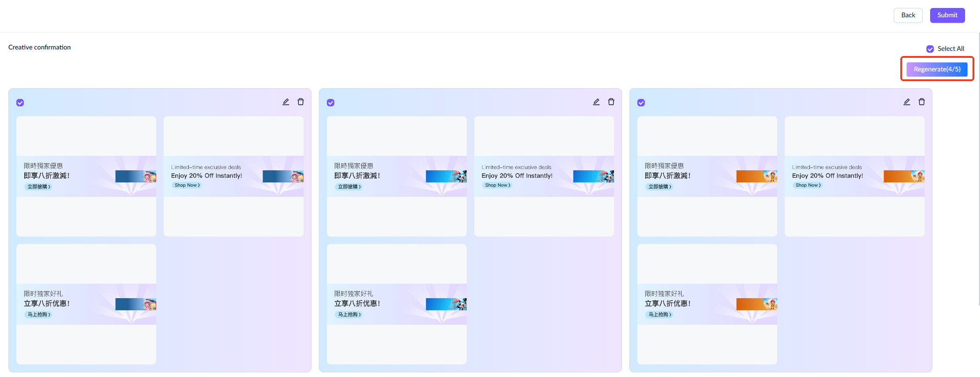The image size is (980, 377).
Task: Click the vertical scrollbar on the right edge
Action: (x=978, y=168)
